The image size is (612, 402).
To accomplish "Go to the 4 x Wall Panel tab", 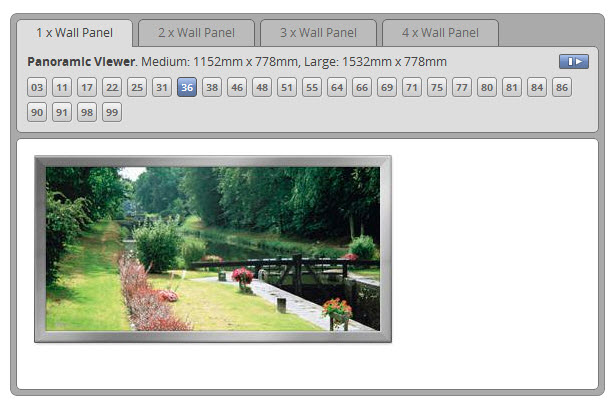I will (440, 33).
